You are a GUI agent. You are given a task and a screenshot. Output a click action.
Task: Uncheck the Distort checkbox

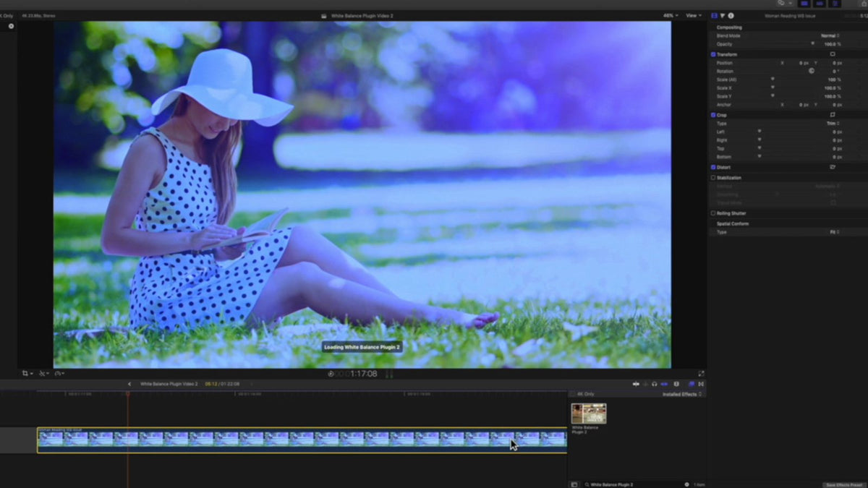pyautogui.click(x=713, y=167)
